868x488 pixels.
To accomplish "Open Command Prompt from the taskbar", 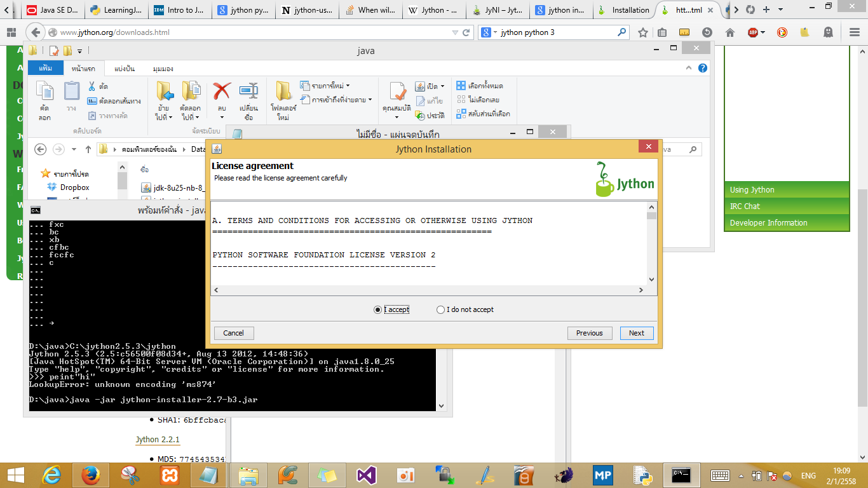I will click(681, 475).
